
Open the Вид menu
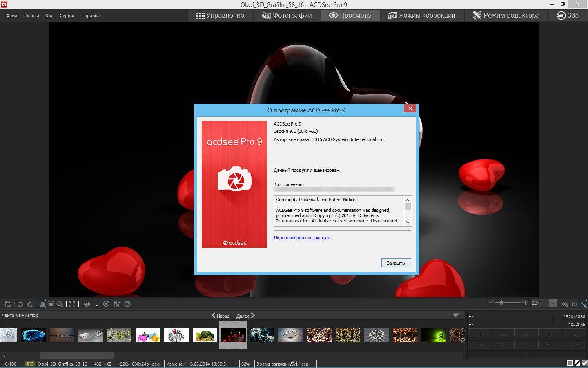pyautogui.click(x=49, y=16)
